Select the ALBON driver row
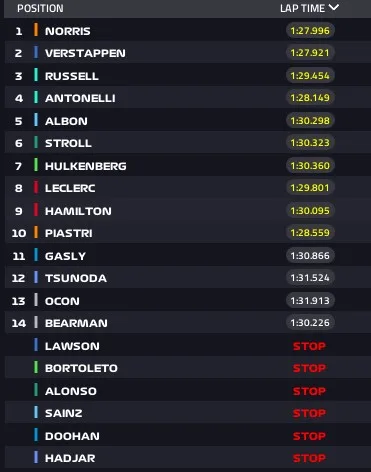Viewport: 371px width, 472px height. 188,121
